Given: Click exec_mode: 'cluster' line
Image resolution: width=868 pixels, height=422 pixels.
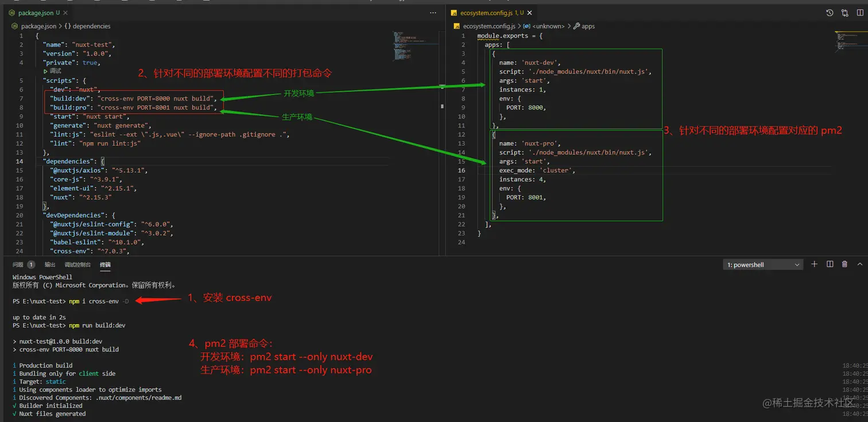Looking at the screenshot, I should coord(537,171).
